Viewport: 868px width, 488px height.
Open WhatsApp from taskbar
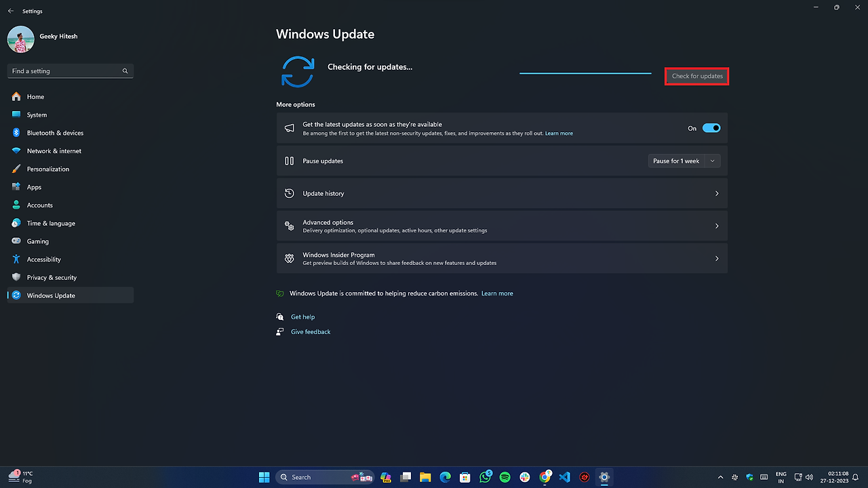[485, 477]
